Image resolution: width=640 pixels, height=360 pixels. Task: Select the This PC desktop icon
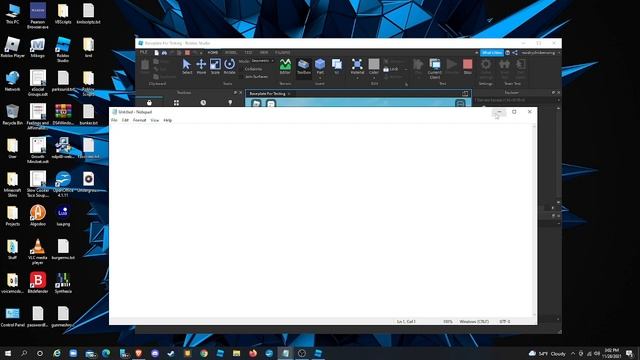click(x=12, y=13)
